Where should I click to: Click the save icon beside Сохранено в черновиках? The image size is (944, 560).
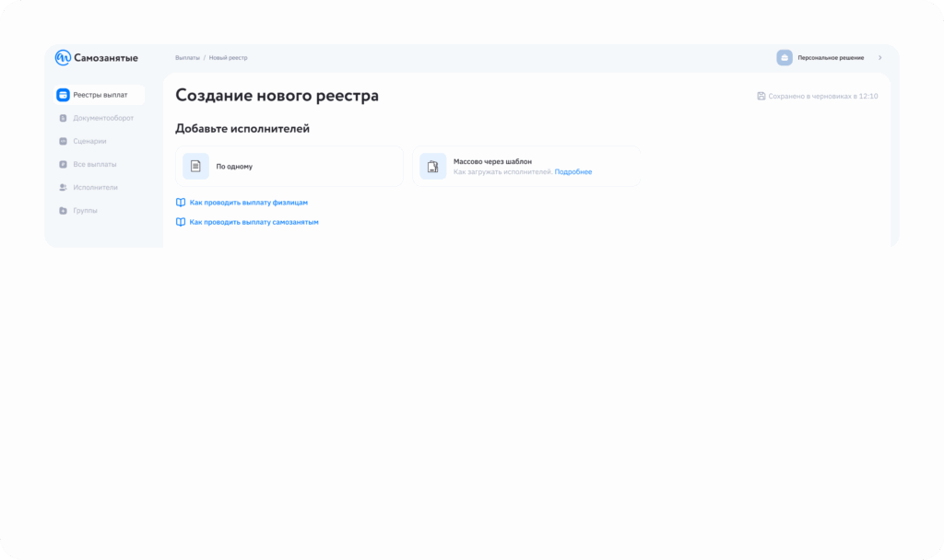tap(761, 96)
